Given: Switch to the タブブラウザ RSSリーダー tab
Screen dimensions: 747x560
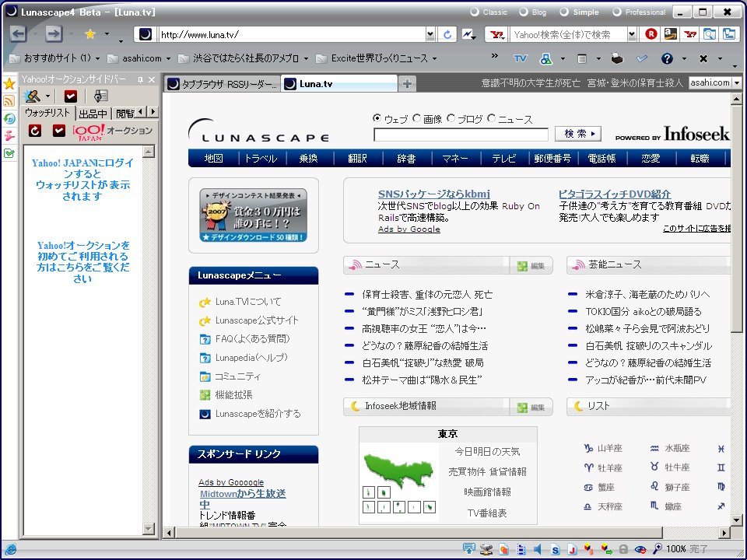Looking at the screenshot, I should (x=222, y=84).
